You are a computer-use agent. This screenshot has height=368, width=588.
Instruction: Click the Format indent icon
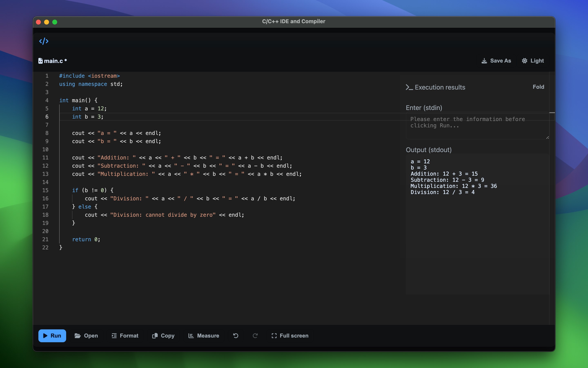pos(114,336)
